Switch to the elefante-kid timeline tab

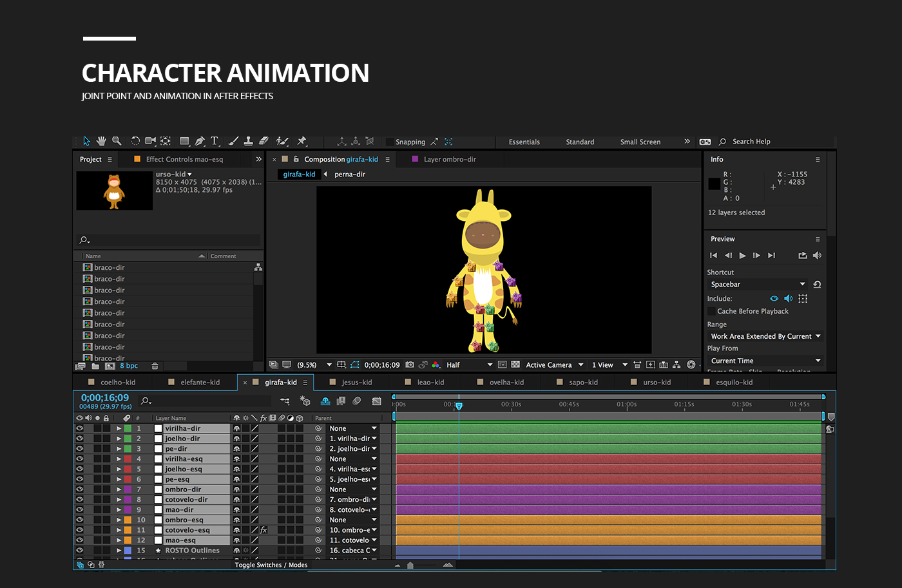200,382
